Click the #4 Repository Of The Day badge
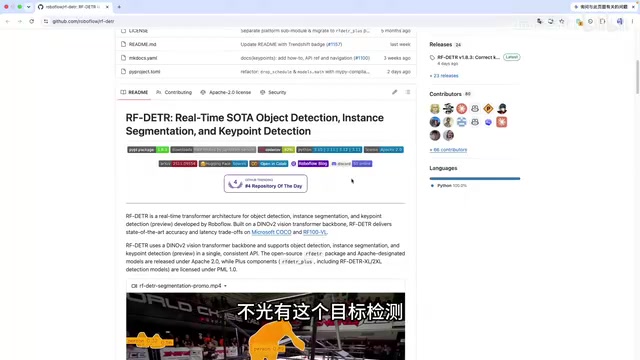Viewport: 640px width, 360px height. pyautogui.click(x=266, y=184)
